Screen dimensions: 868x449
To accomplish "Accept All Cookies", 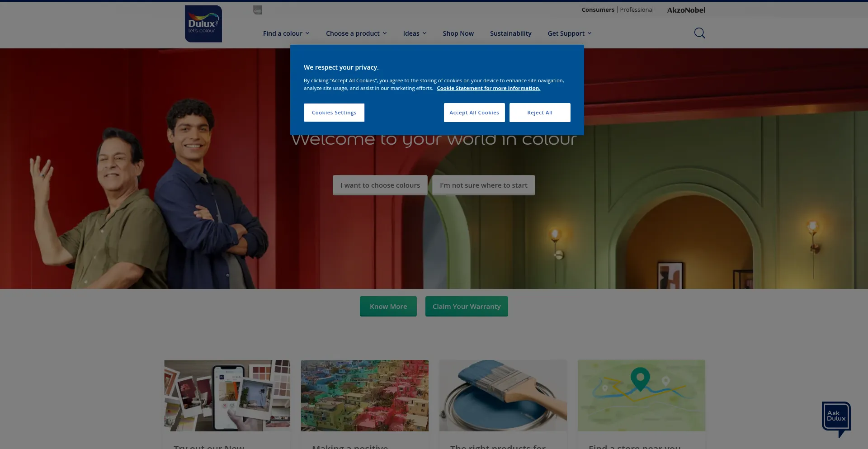I will (x=474, y=113).
